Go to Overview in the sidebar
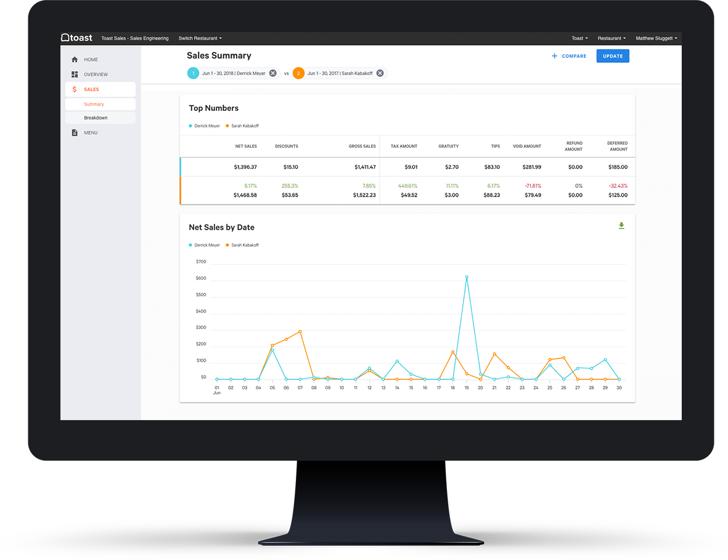Image resolution: width=728 pixels, height=560 pixels. [100, 74]
